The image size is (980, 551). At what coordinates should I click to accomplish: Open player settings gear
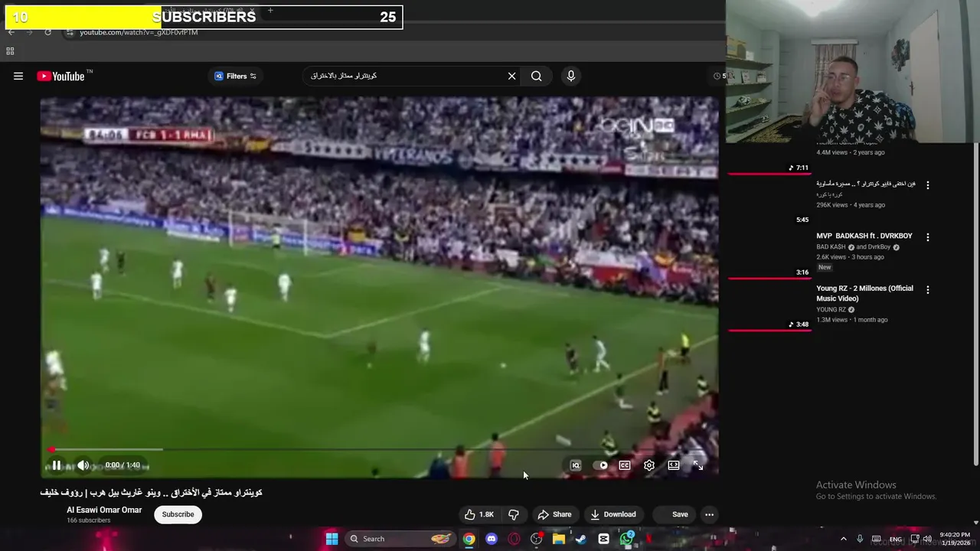pos(649,465)
